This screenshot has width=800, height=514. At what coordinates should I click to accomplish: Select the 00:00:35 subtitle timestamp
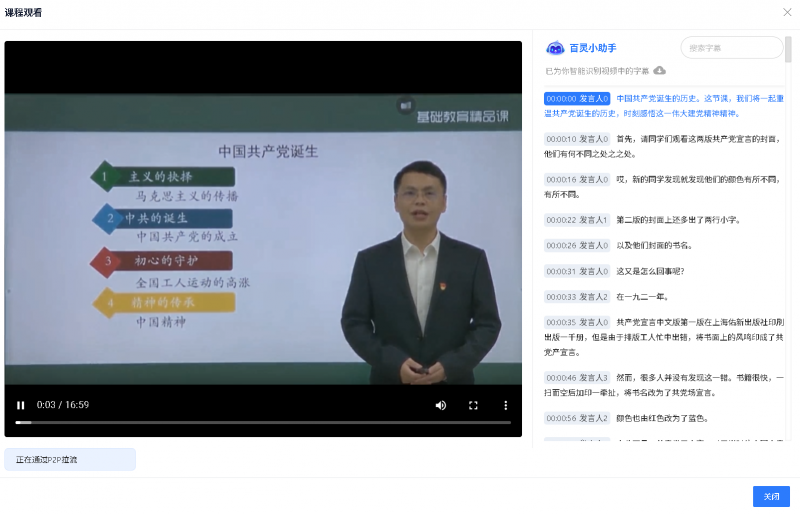[560, 322]
